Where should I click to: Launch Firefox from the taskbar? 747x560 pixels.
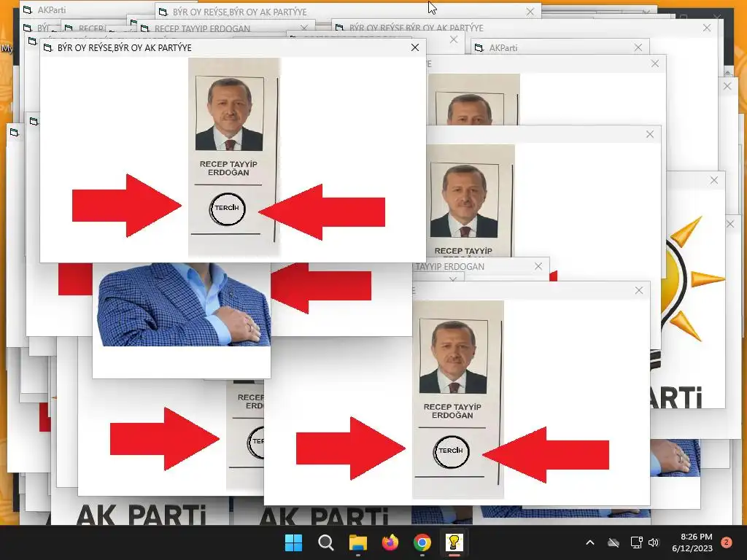(390, 542)
